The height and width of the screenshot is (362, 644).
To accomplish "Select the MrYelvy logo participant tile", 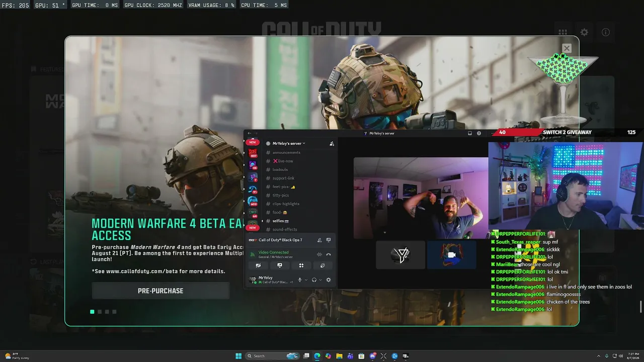I will (400, 255).
